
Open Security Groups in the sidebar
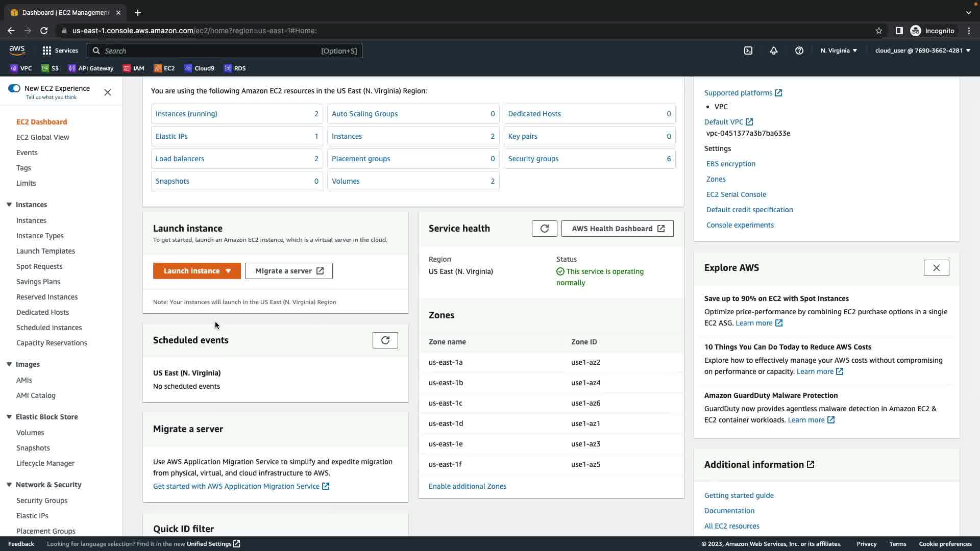(x=42, y=500)
